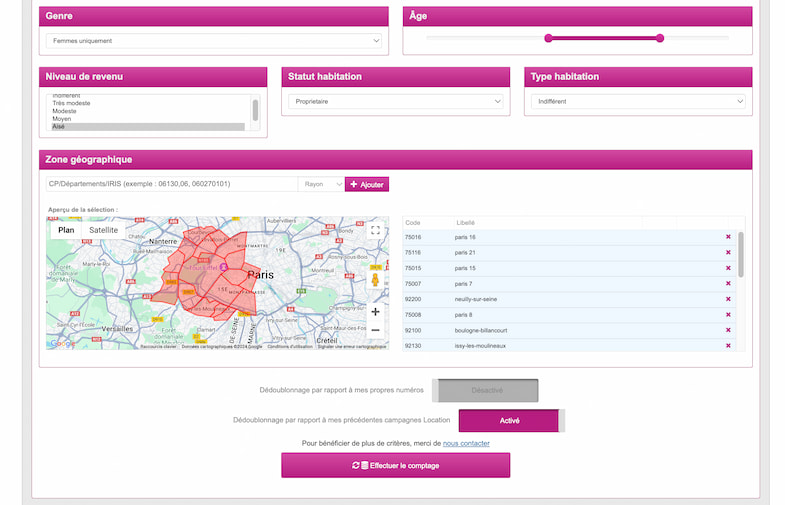Click the Code column header
The width and height of the screenshot is (785, 505).
point(413,223)
